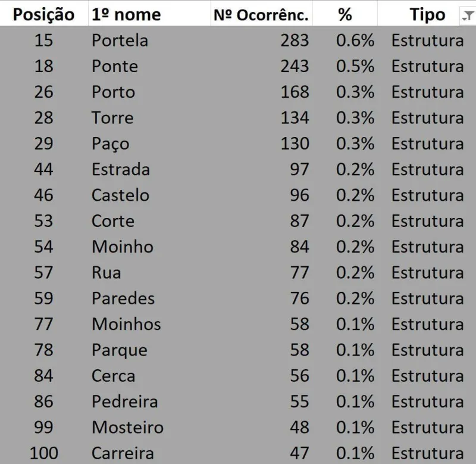Select the occurrence cell with value 283
This screenshot has width=476, height=464.
[261, 41]
